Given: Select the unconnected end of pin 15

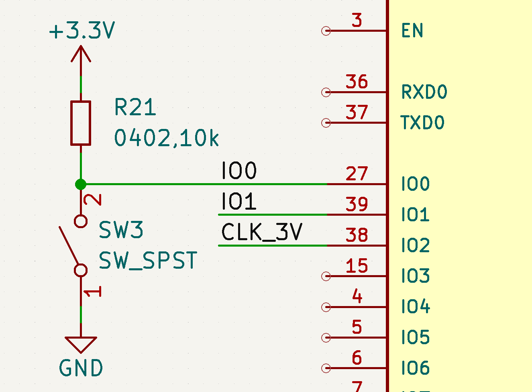Looking at the screenshot, I should tap(326, 276).
